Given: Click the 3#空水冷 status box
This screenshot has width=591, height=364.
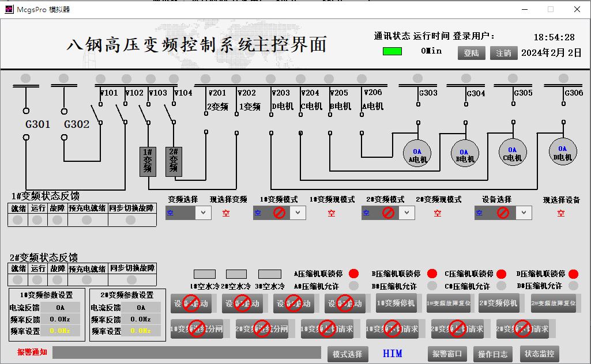Looking at the screenshot, I should (269, 274).
